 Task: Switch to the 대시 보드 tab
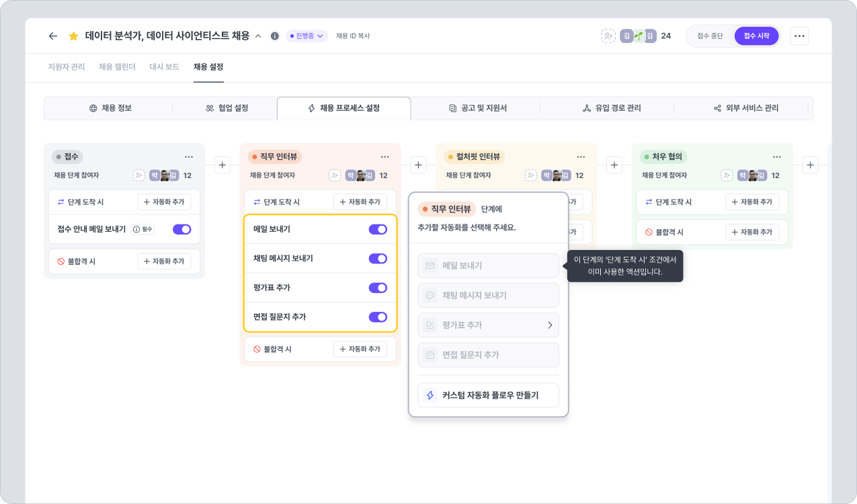(x=164, y=67)
